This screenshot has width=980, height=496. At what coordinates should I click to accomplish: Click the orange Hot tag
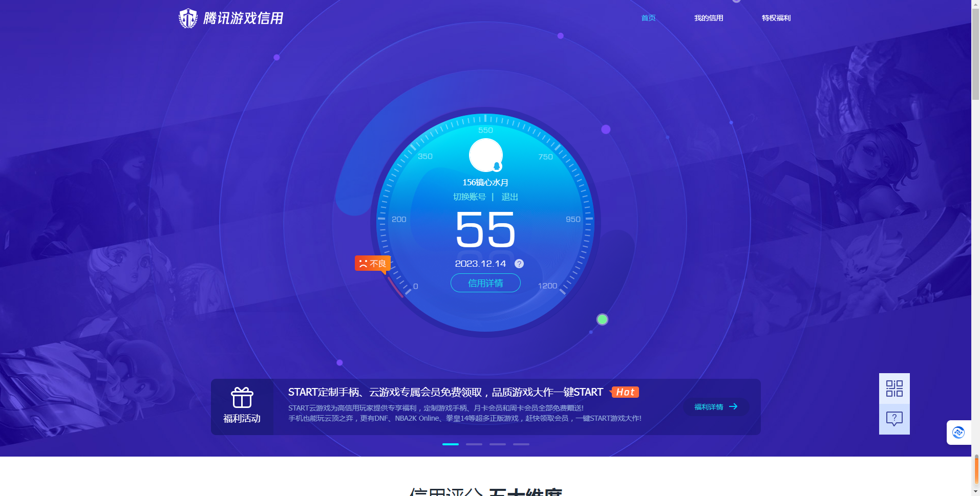coord(625,392)
